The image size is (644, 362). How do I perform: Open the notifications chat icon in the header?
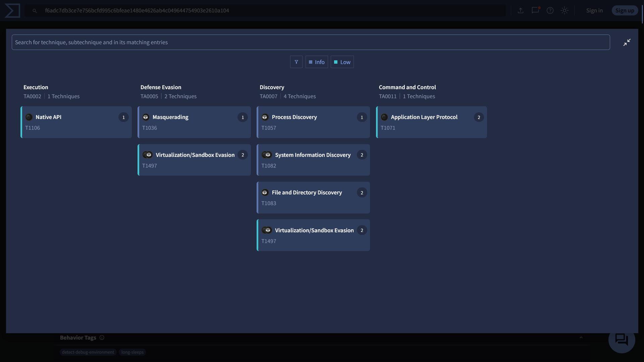535,10
